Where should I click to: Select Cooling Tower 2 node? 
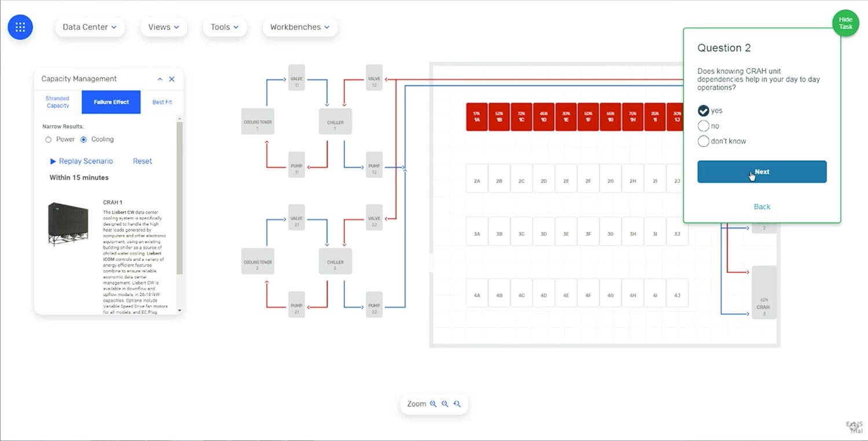coord(258,262)
